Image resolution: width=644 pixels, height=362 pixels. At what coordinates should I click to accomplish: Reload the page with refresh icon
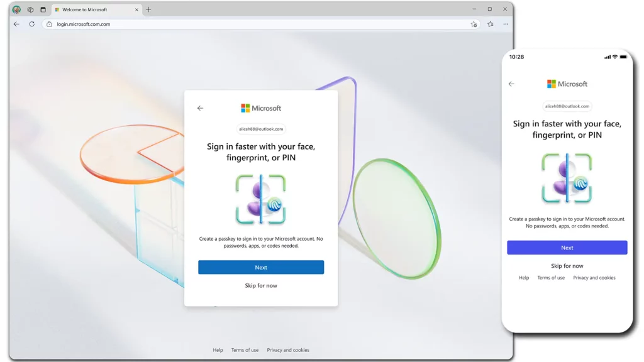(31, 25)
